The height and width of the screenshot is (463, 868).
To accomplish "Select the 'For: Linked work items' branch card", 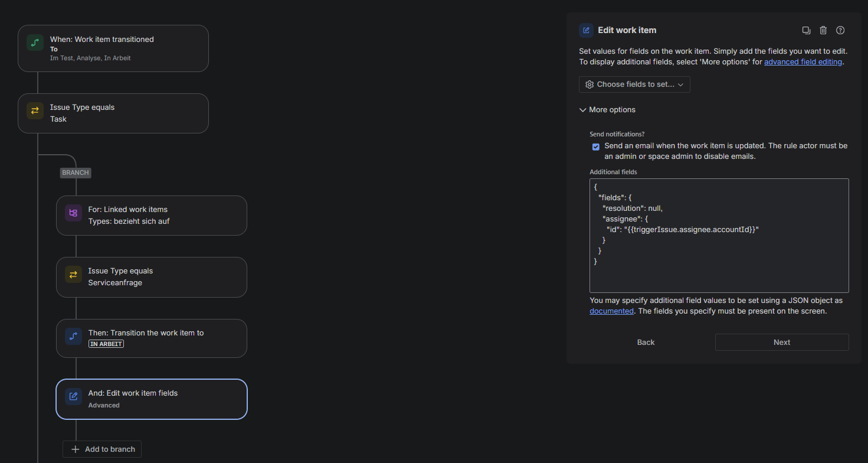I will click(152, 216).
